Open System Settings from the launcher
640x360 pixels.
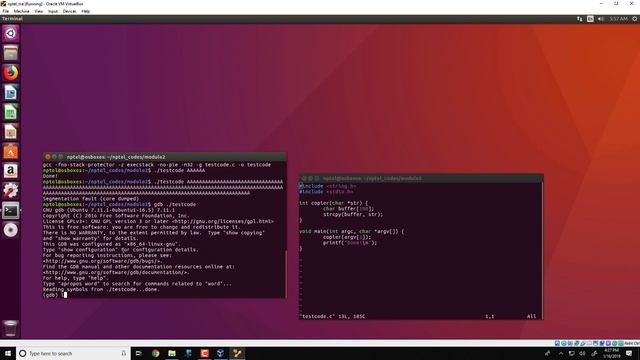[11, 191]
